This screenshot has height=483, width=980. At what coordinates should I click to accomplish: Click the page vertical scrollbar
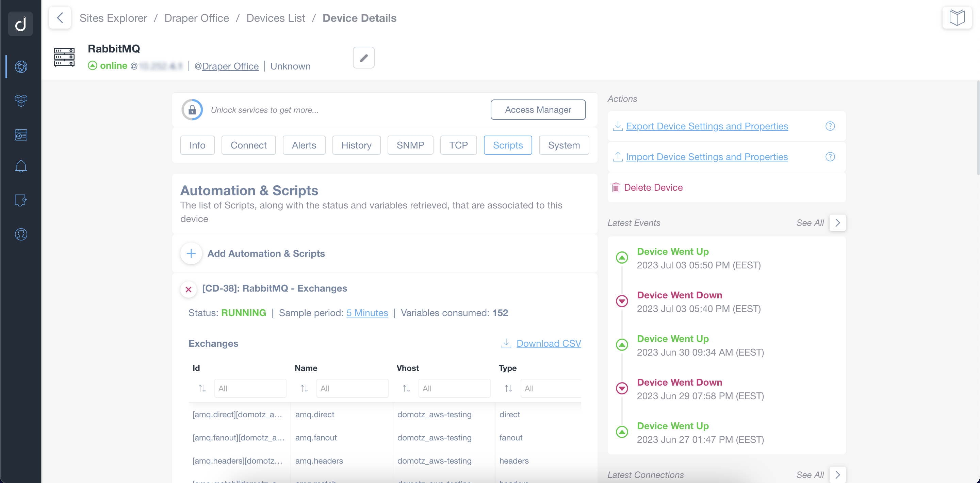[977, 128]
